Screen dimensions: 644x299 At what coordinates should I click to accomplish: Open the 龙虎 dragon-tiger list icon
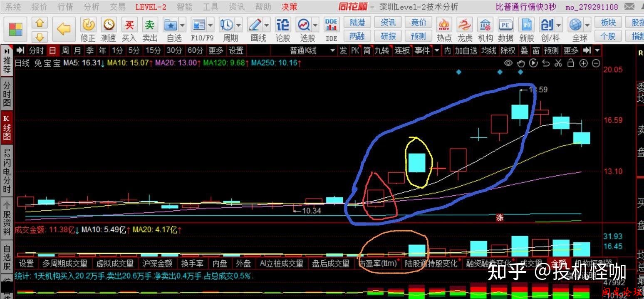(465, 26)
